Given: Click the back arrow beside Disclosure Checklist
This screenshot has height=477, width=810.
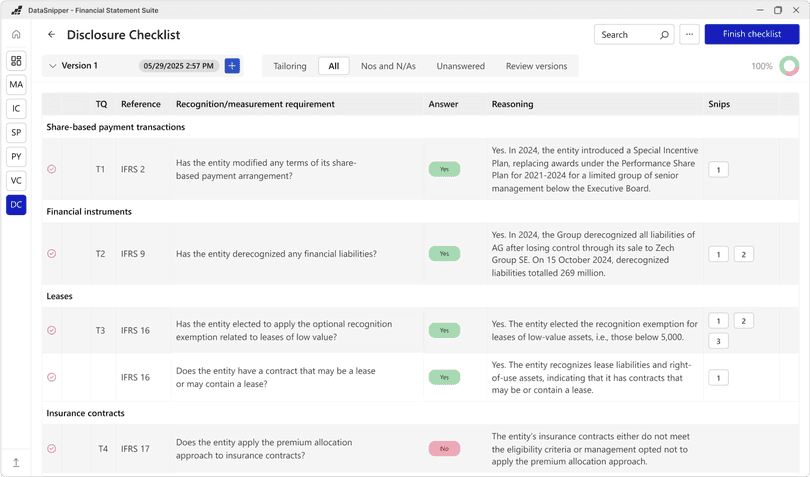Looking at the screenshot, I should (x=52, y=35).
